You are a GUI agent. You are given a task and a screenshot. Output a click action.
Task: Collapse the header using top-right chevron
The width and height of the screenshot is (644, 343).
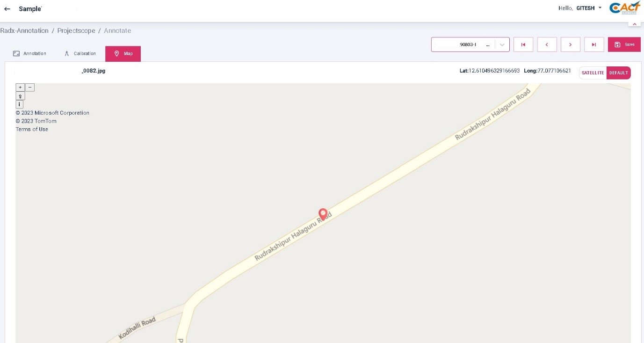(634, 24)
